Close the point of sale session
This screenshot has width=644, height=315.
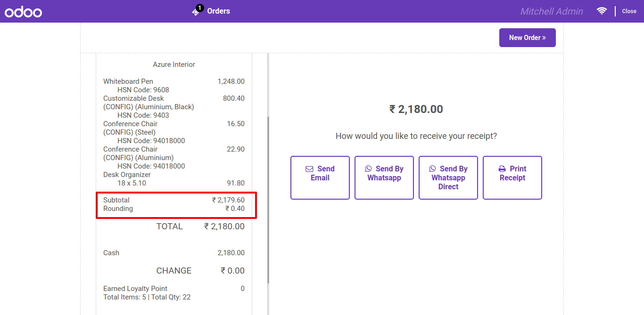629,11
